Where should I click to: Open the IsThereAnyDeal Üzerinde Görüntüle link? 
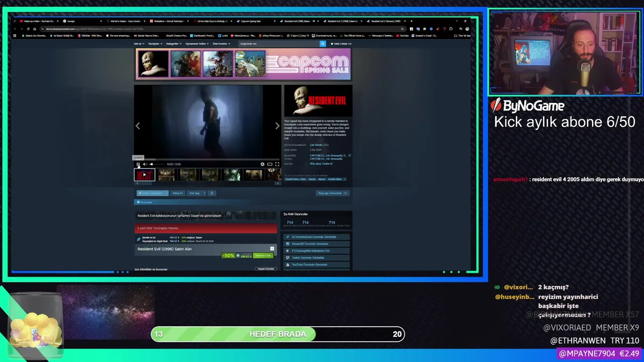coord(317,237)
